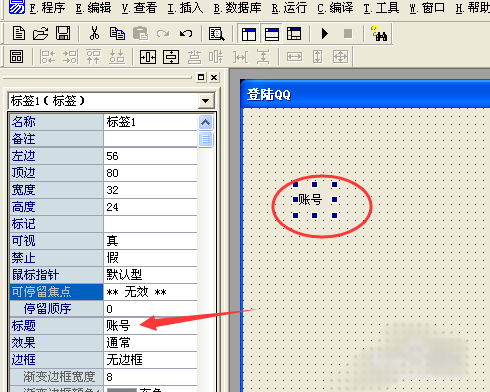Click the Open folder toolbar icon
The image size is (490, 392).
coord(40,34)
